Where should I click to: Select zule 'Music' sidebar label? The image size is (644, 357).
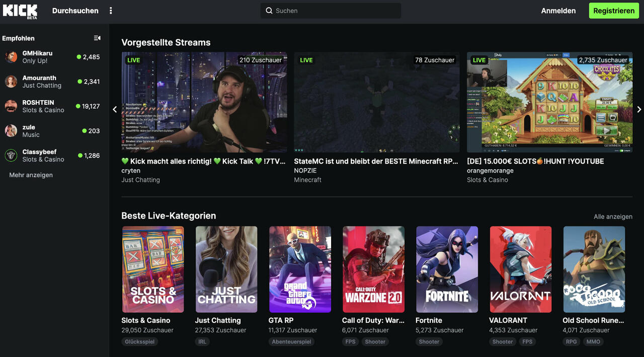click(31, 135)
